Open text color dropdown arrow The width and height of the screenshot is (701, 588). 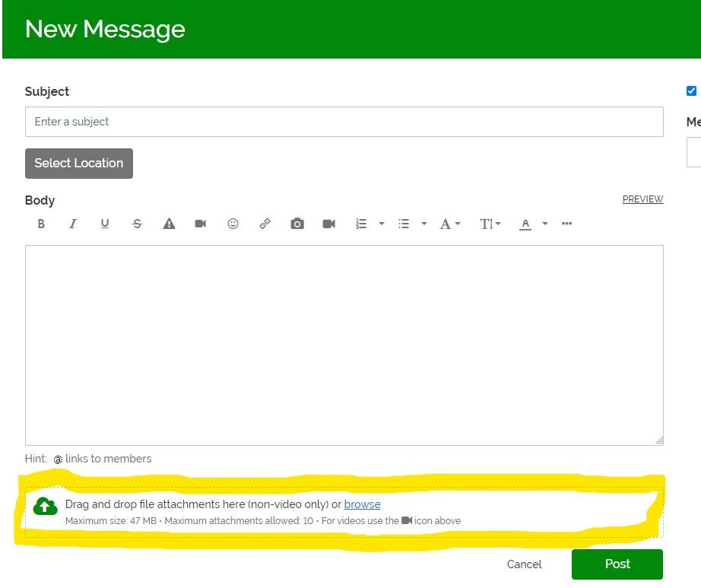pyautogui.click(x=544, y=224)
